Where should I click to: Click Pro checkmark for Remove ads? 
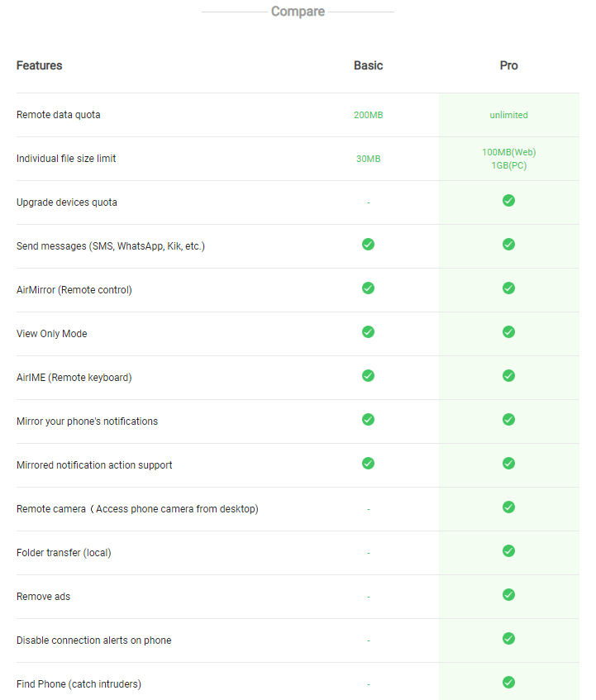pyautogui.click(x=508, y=594)
